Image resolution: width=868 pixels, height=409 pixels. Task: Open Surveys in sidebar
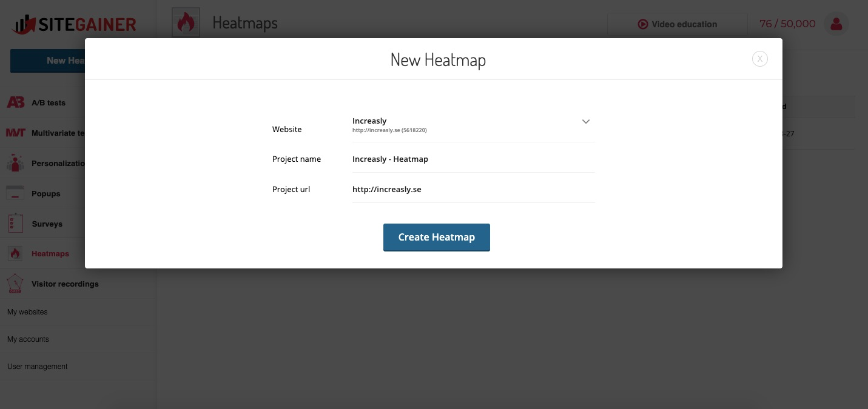47,224
